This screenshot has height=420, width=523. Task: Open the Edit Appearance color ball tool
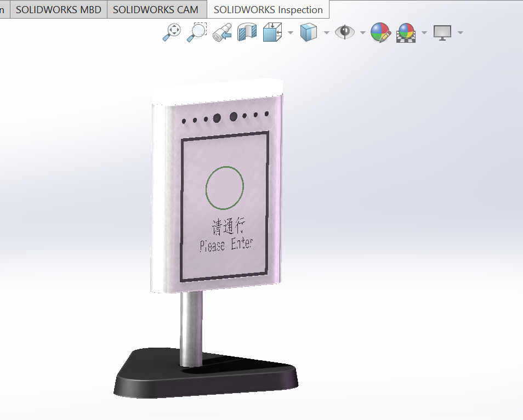(380, 32)
